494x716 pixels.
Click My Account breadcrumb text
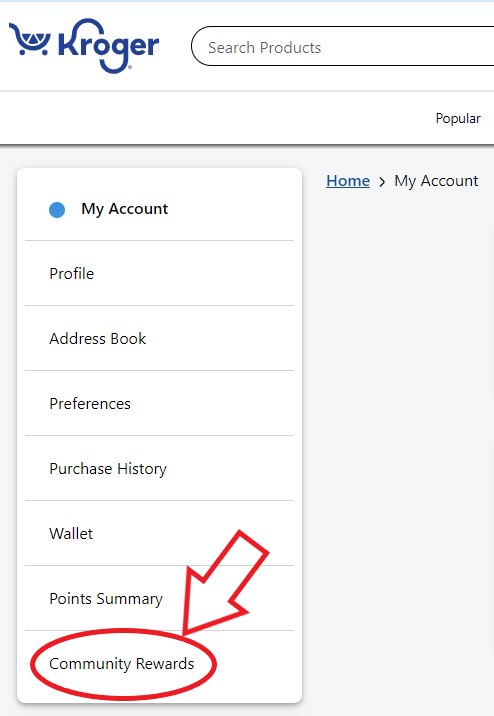[x=436, y=181]
